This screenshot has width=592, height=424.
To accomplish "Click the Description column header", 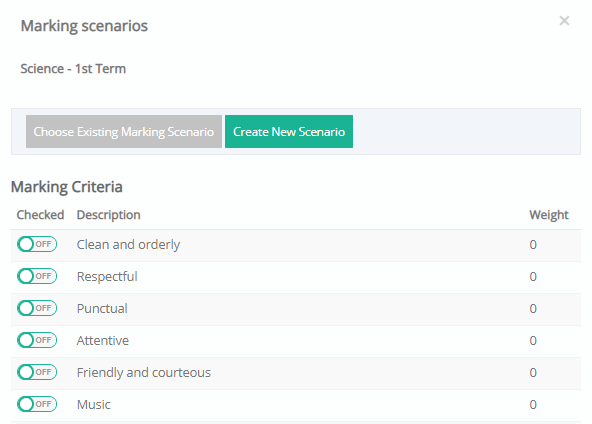I will [x=108, y=215].
